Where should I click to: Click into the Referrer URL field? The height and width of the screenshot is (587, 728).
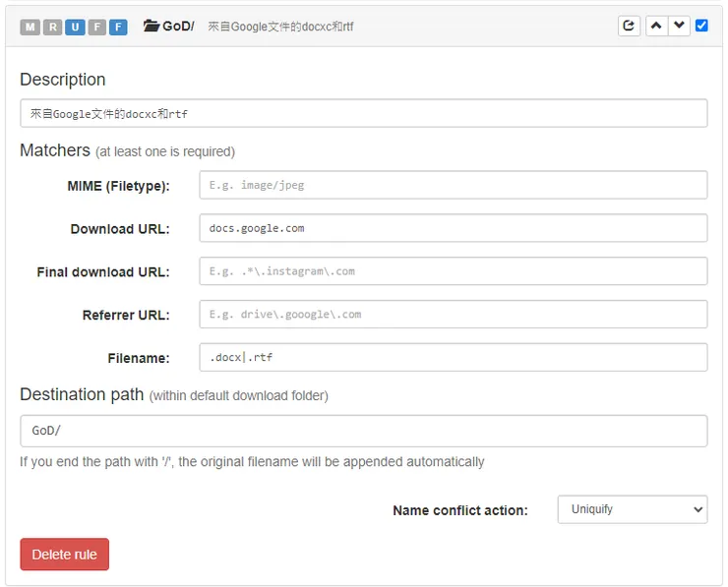coord(453,315)
